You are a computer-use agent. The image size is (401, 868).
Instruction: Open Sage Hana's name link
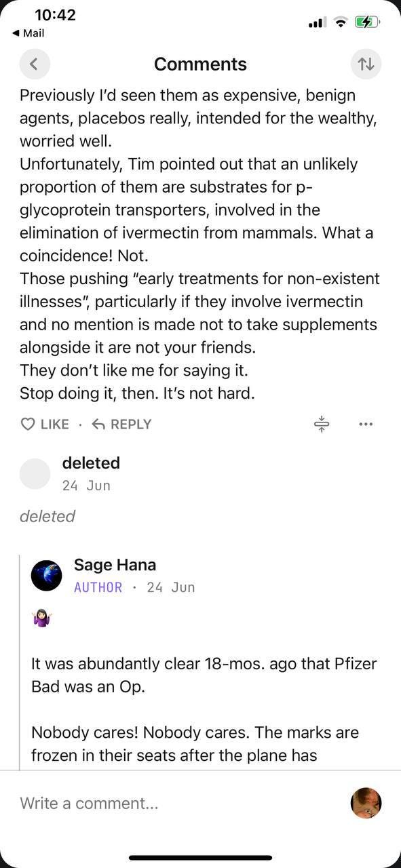[x=115, y=564]
